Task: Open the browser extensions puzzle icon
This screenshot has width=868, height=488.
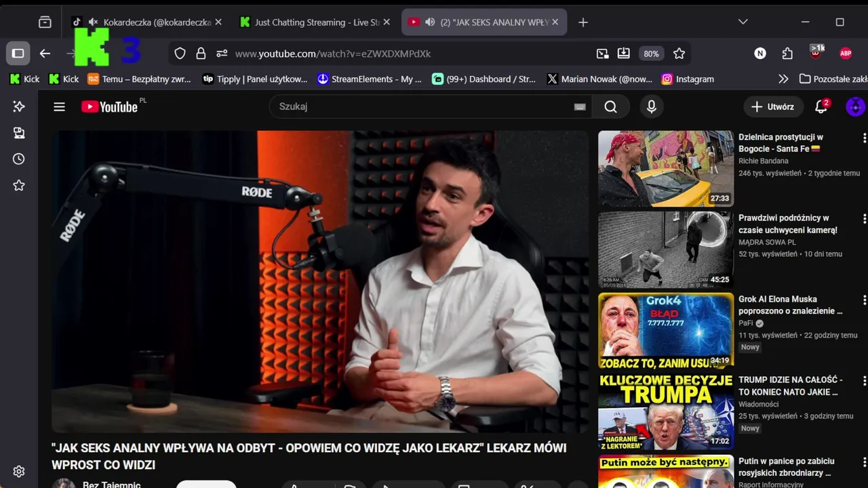Action: coord(787,54)
